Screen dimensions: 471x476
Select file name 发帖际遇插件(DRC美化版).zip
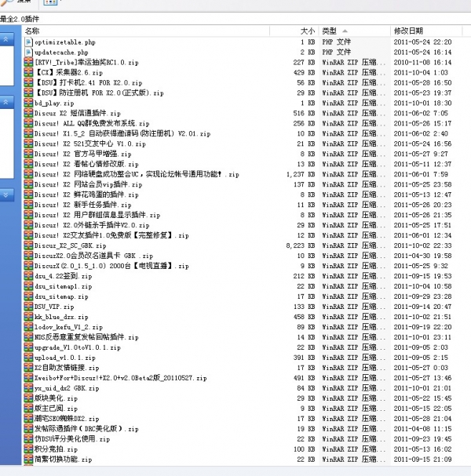86,429
